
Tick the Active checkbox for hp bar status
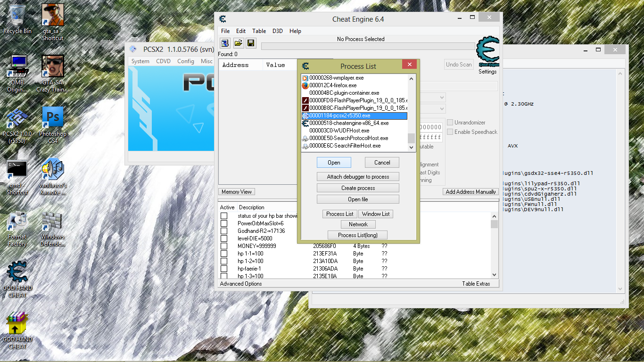coord(224,216)
